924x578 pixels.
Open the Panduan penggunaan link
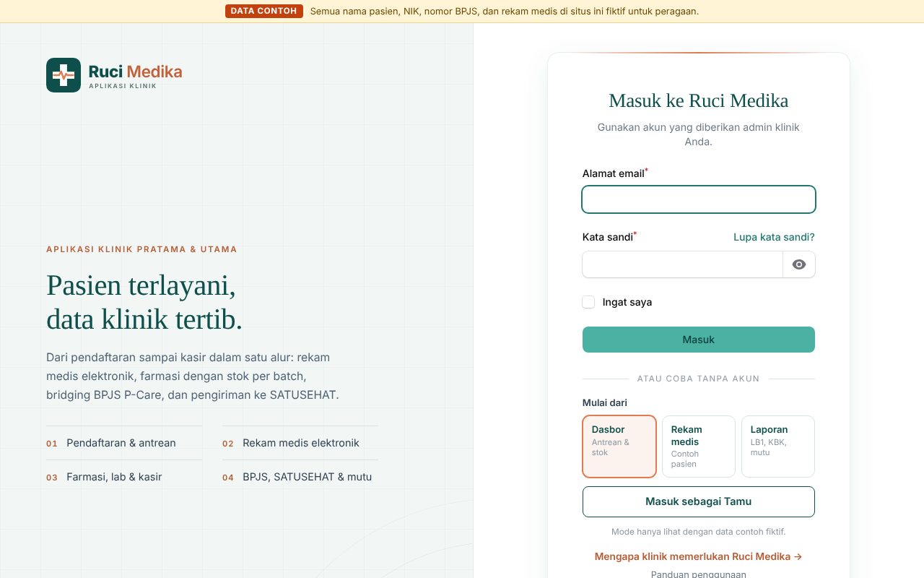pos(699,574)
